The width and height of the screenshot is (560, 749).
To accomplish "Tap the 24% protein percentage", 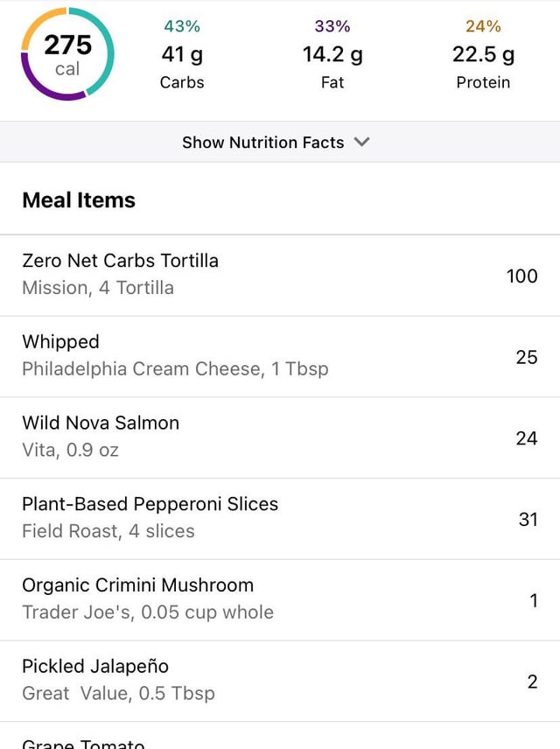I will click(483, 26).
